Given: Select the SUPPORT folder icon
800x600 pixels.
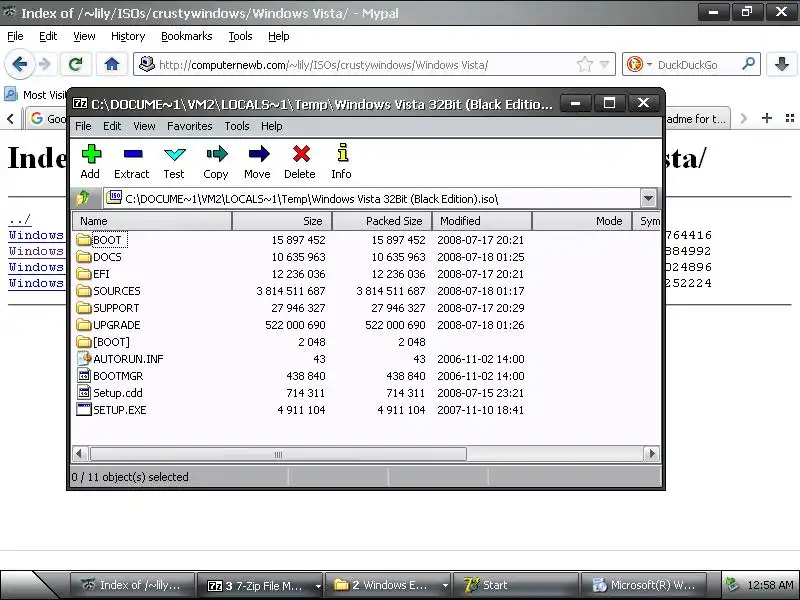Looking at the screenshot, I should pos(84,308).
